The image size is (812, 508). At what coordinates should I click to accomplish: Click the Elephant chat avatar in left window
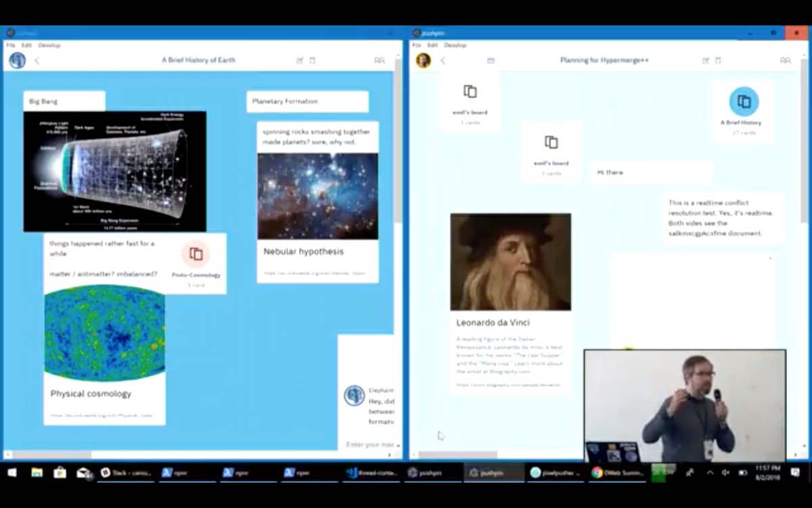point(354,396)
